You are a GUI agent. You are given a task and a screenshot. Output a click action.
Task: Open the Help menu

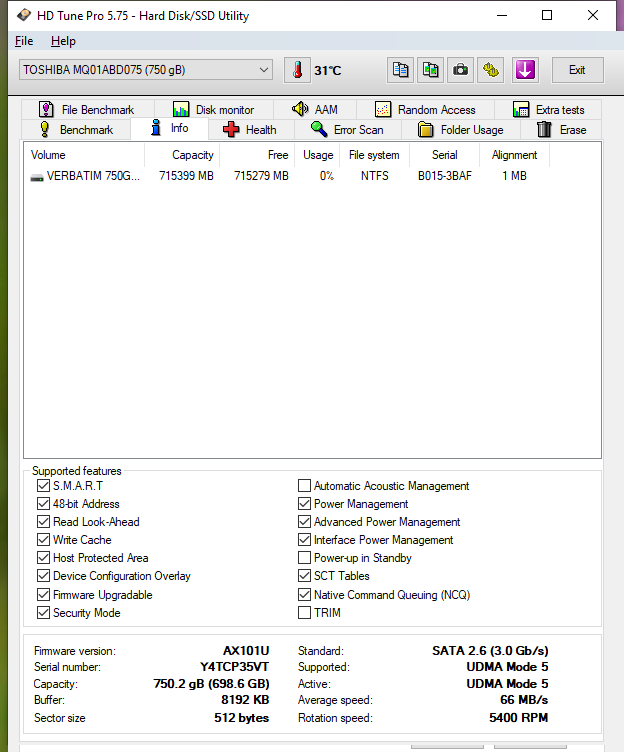pos(63,41)
